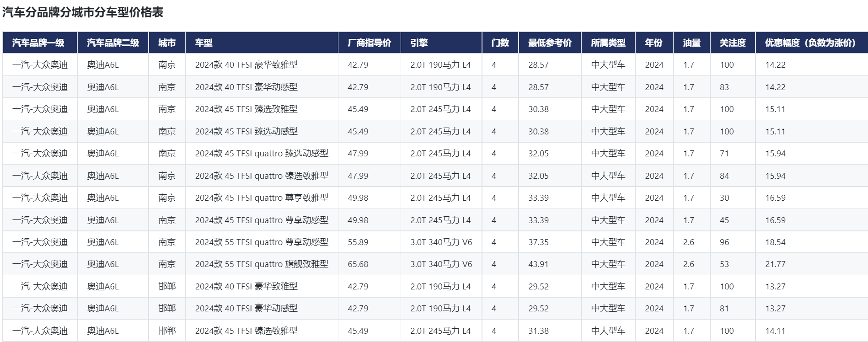The image size is (868, 342).
Task: Click the 年份 column header
Action: pos(654,43)
